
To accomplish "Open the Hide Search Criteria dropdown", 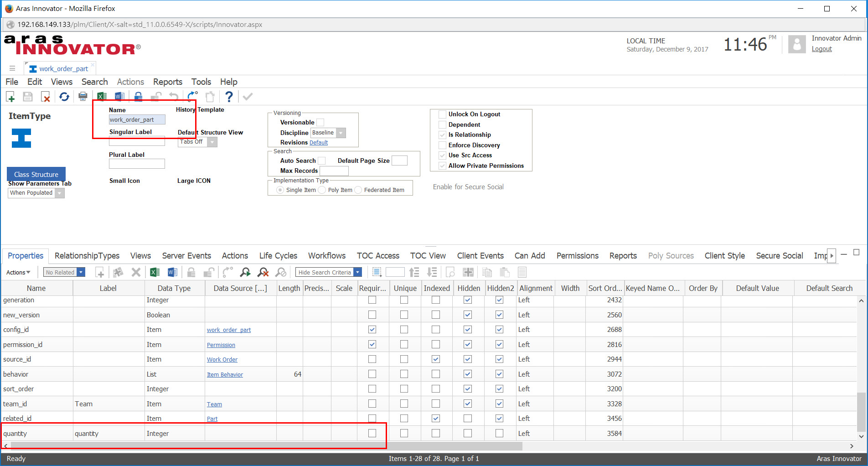I will (357, 272).
